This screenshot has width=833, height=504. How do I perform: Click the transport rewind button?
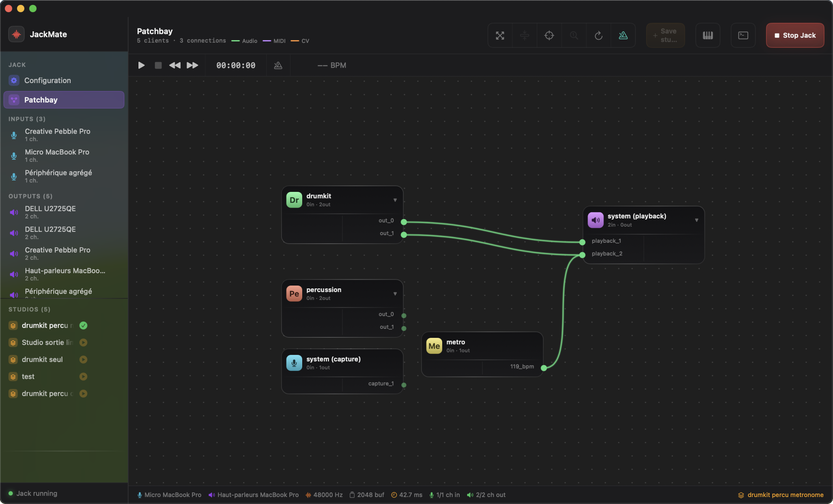point(174,65)
